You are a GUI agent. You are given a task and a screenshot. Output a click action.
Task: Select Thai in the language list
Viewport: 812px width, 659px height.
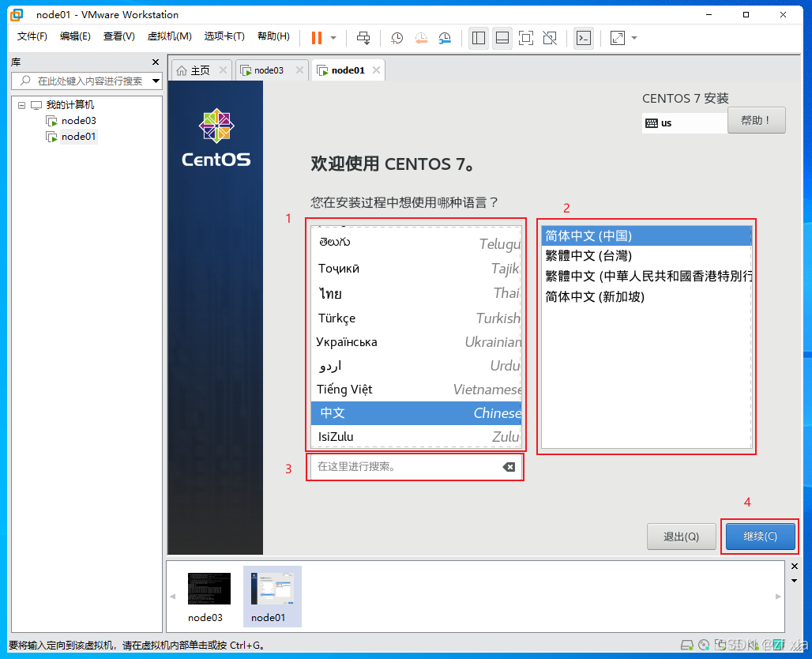(416, 293)
